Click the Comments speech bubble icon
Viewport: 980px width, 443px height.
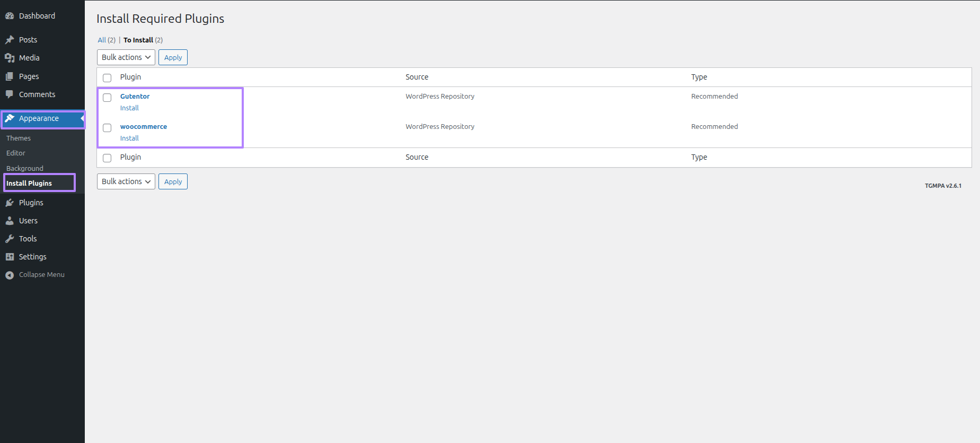[10, 94]
